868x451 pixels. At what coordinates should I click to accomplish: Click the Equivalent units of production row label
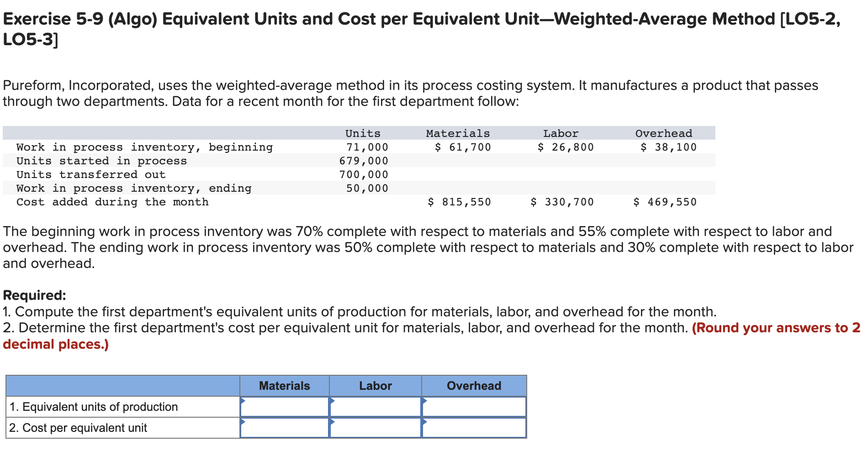(x=93, y=406)
